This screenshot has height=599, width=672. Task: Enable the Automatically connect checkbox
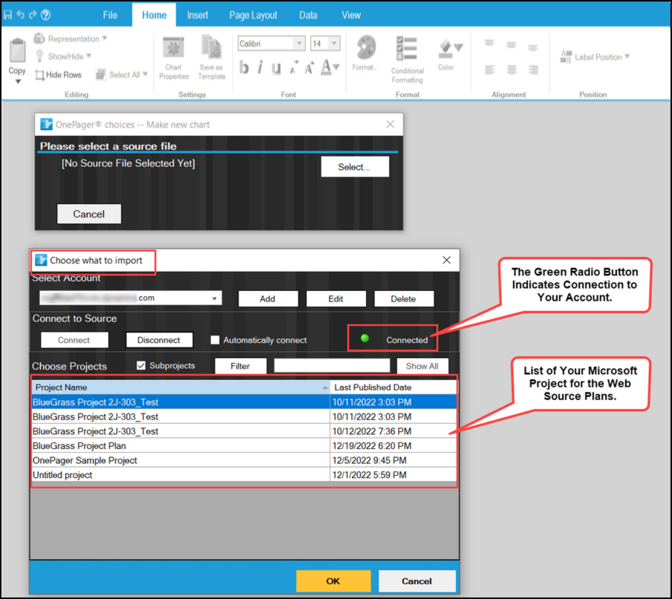point(215,340)
